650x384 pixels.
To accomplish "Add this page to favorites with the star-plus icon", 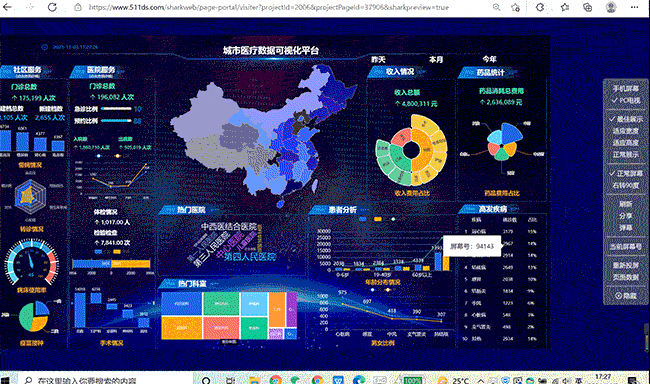I will click(x=515, y=7).
